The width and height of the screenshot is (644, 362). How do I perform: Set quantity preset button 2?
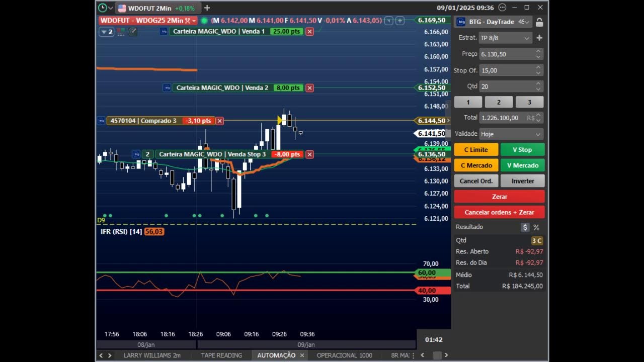[x=499, y=102]
